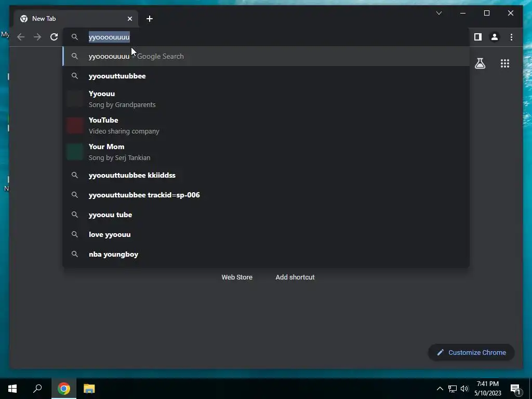Select YouTube video sharing company suggestion

pyautogui.click(x=266, y=126)
